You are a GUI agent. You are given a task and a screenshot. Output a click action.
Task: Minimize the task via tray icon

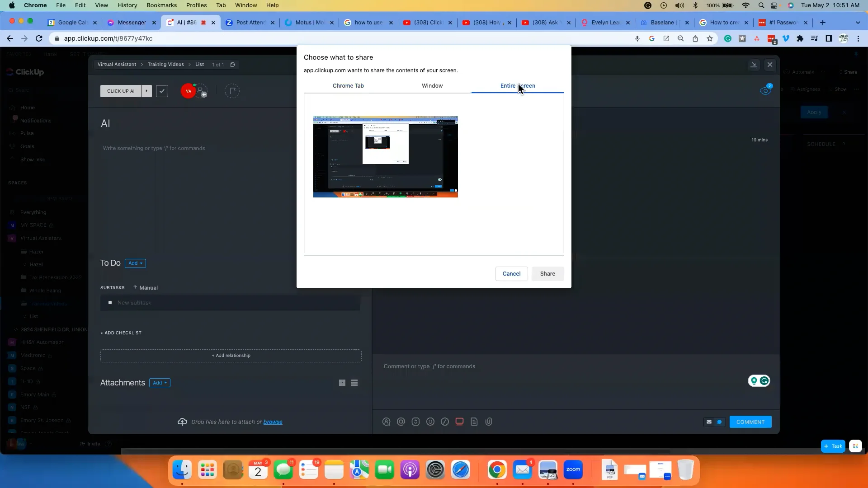[754, 65]
